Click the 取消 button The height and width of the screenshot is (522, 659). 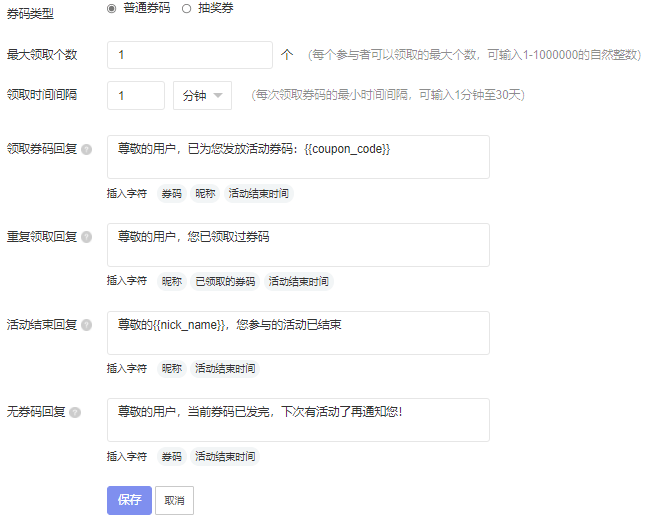(x=174, y=500)
